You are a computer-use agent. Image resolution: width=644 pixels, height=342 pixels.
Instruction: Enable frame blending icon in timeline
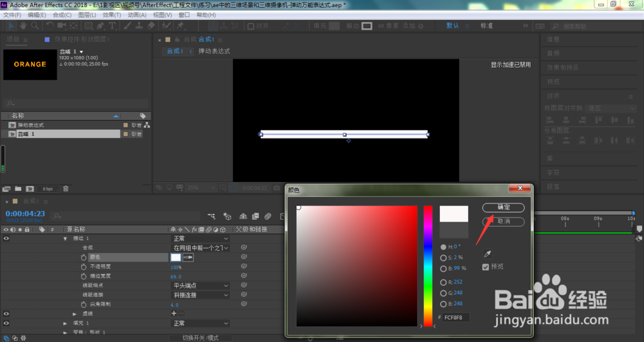point(256,216)
